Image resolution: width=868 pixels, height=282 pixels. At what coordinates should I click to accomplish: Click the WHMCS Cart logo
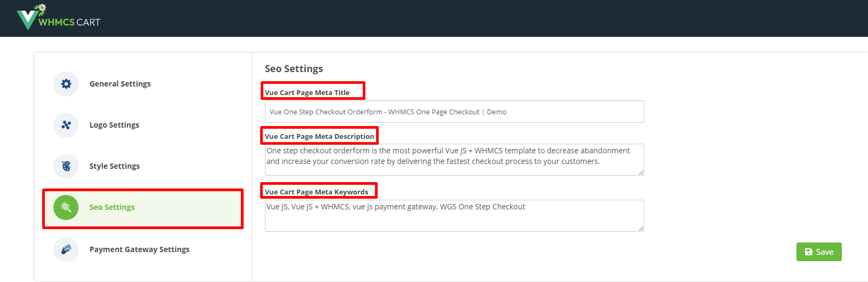pyautogui.click(x=58, y=17)
